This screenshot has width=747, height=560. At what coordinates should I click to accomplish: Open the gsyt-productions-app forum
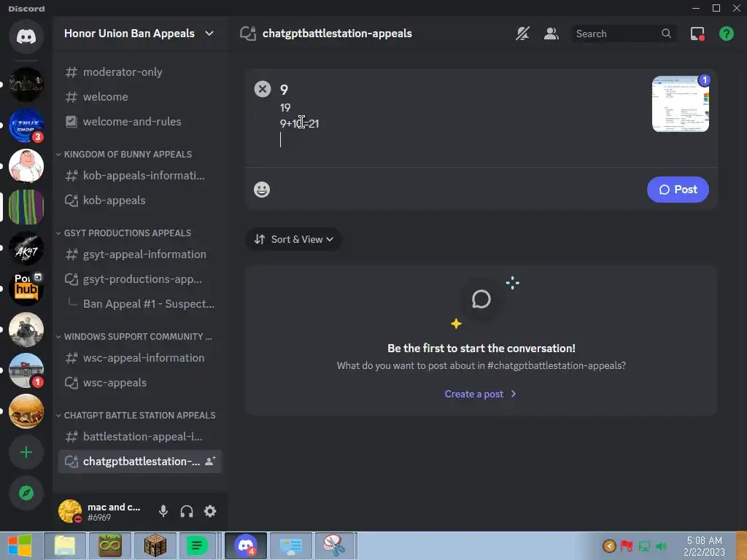tap(140, 279)
